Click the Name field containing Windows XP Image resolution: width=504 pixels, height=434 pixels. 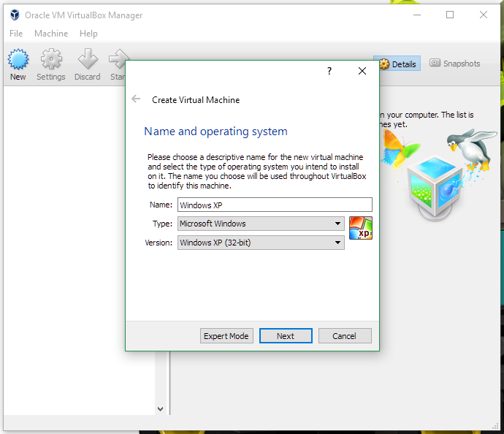(x=275, y=205)
